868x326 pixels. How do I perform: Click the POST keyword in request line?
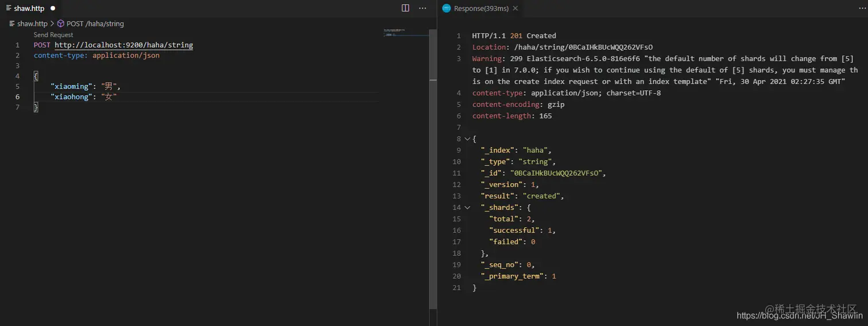42,45
